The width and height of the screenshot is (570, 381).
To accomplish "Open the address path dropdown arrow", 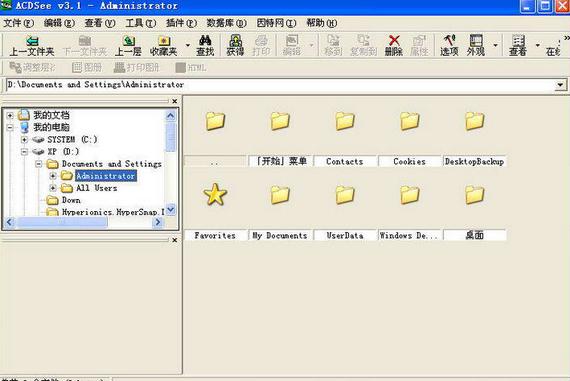I will pos(561,85).
